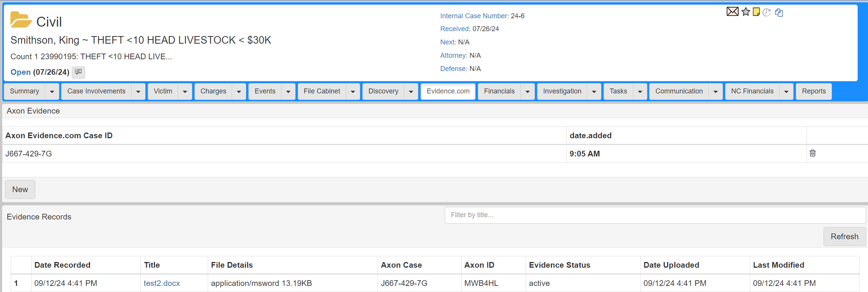
Task: Open the File Cabinet tab
Action: coord(322,92)
